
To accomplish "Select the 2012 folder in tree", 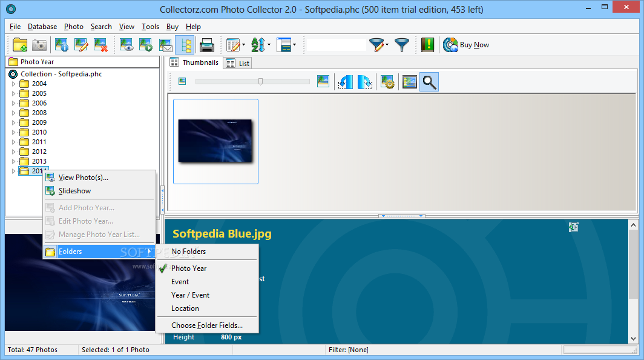I will pyautogui.click(x=39, y=152).
